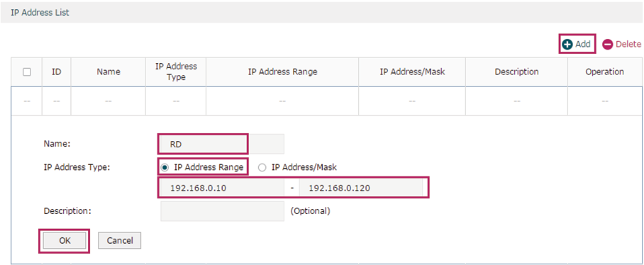Click the IP Address Range column header

pos(282,72)
